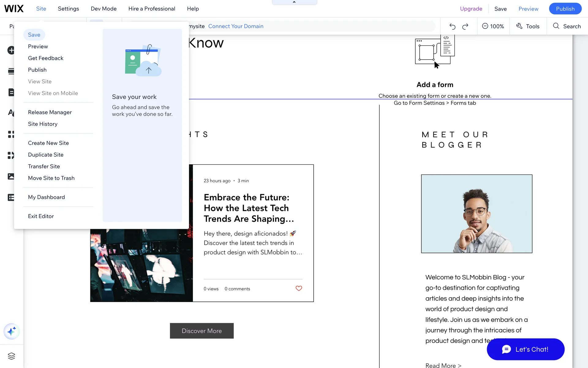This screenshot has height=368, width=588.
Task: Click the Connect Your Domain link
Action: coord(236,26)
